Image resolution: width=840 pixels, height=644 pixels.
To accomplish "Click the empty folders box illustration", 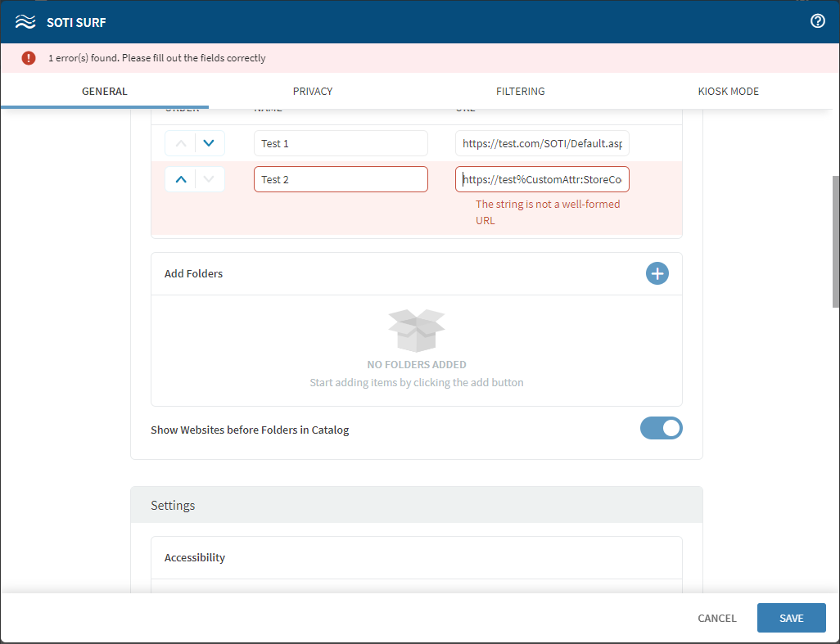I will (x=416, y=330).
